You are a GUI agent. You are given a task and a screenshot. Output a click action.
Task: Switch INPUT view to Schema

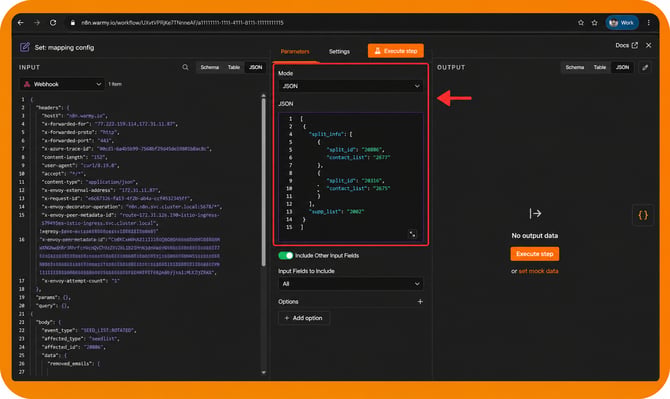pyautogui.click(x=209, y=67)
